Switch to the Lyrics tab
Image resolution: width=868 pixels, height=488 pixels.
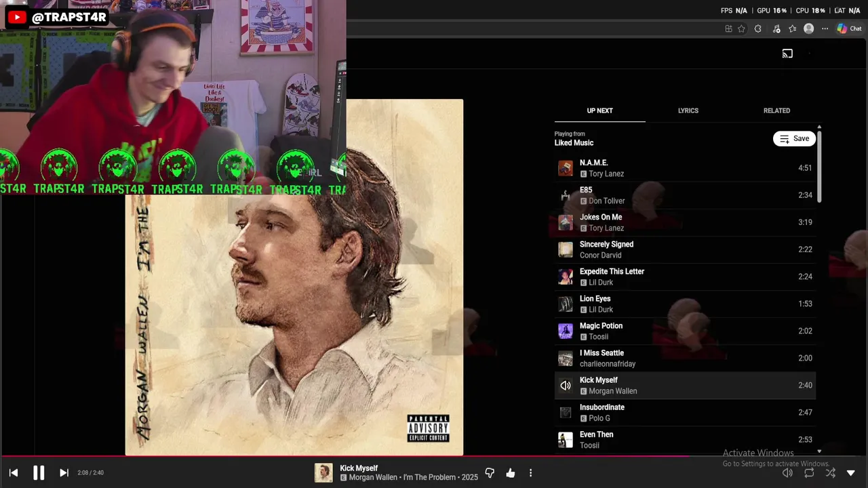(x=688, y=110)
